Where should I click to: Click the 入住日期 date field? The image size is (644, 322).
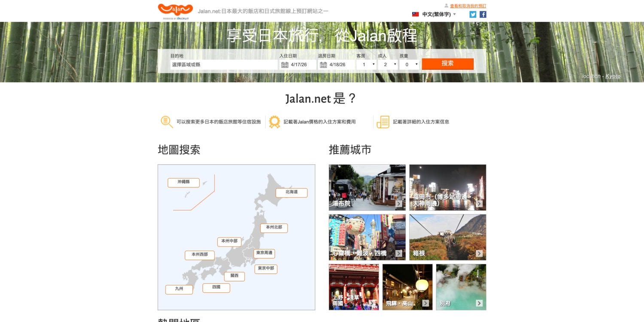point(298,64)
